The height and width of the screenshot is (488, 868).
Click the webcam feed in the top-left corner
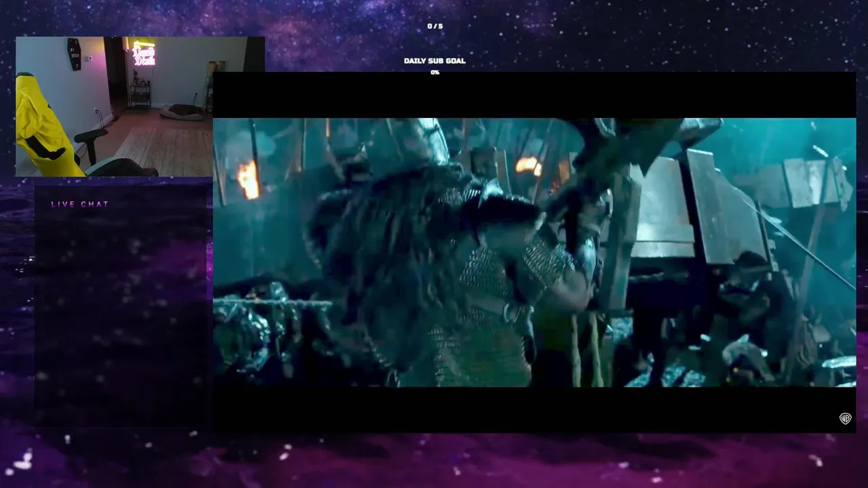140,106
